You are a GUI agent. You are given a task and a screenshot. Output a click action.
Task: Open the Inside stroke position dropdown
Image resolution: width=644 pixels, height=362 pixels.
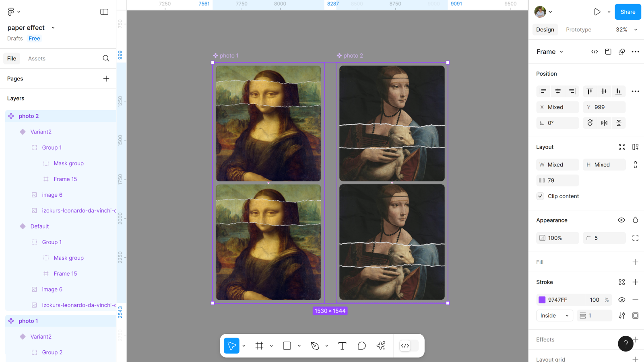554,316
